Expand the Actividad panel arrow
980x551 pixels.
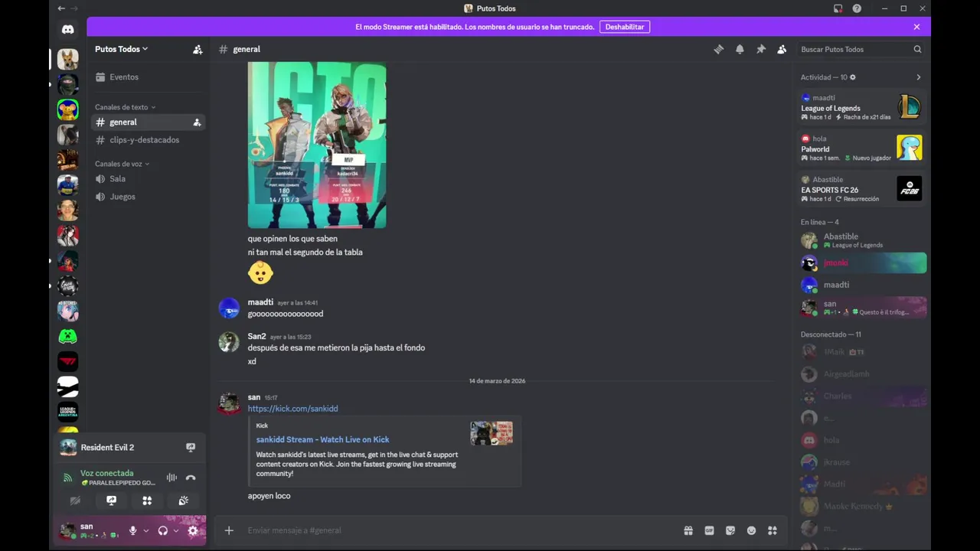point(919,77)
